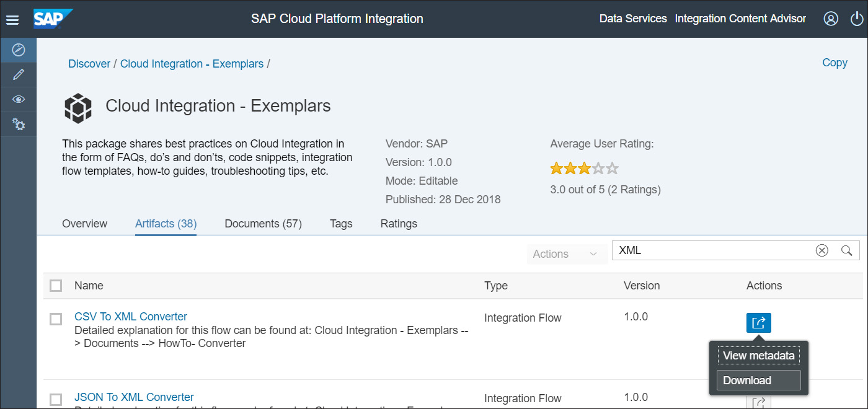Click the 'Vendor: SAP' text

(417, 144)
